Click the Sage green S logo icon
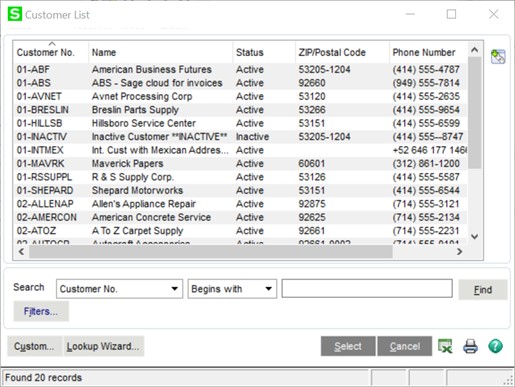The image size is (515, 387). [x=15, y=14]
